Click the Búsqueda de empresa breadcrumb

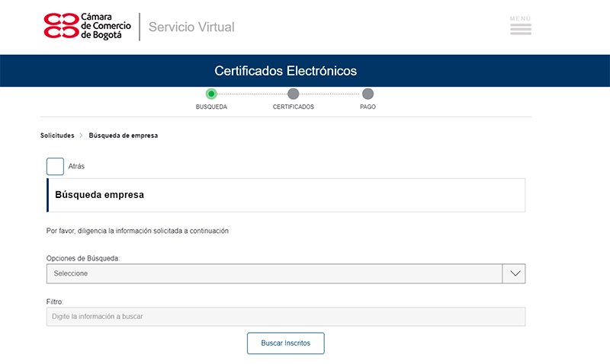tap(124, 136)
